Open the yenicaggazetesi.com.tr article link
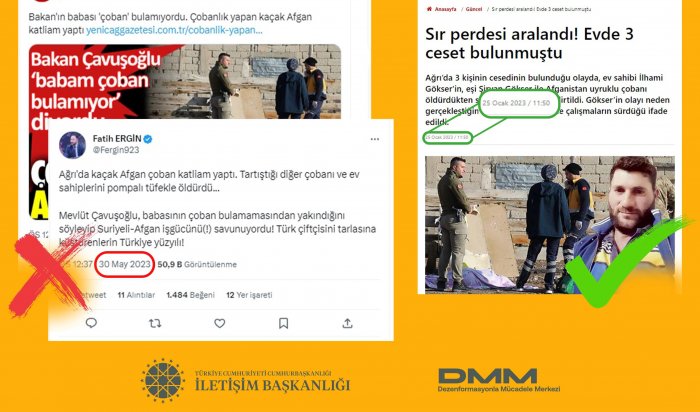Image resolution: width=700 pixels, height=412 pixels. click(x=174, y=30)
